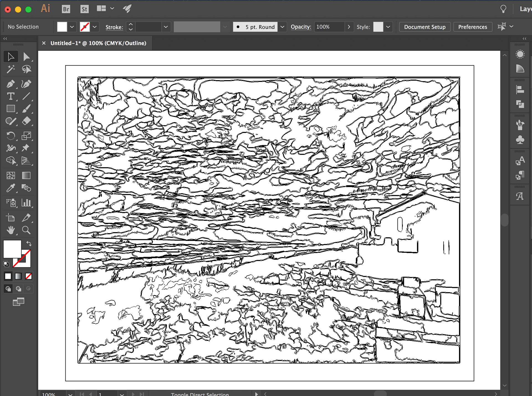Click the Opacity 100% input field
Viewport: 532px width, 396px height.
point(329,27)
